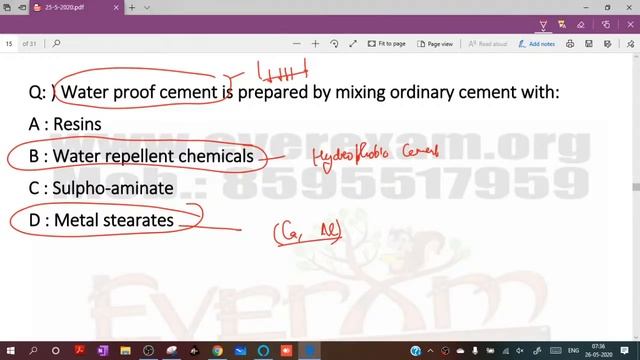Click Add notes

coord(537,44)
